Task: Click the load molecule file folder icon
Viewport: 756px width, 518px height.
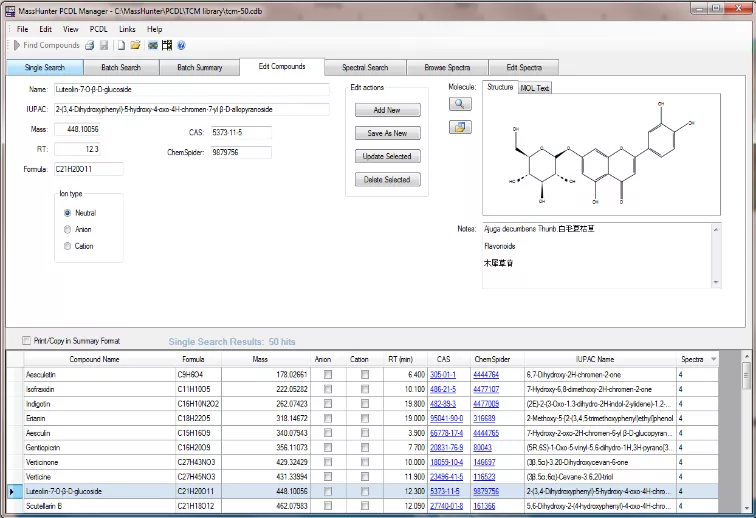Action: pyautogui.click(x=459, y=127)
